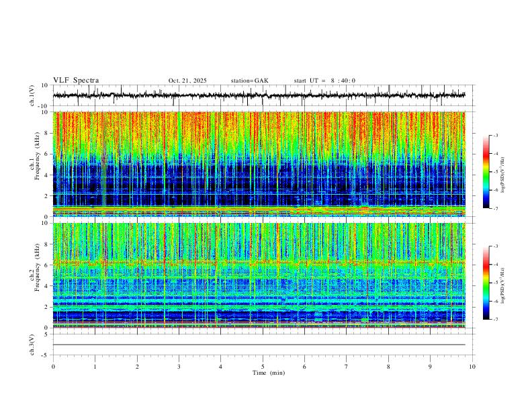
Task: Click the "-5" tick on ch.1 color bar
Action: (495, 172)
